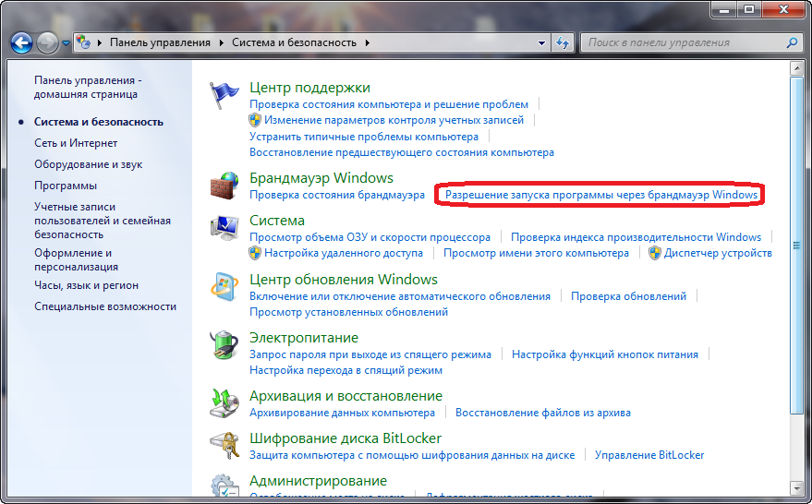Viewport: 812px width, 504px height.
Task: Click the Control Panel icon in address bar
Action: point(83,42)
